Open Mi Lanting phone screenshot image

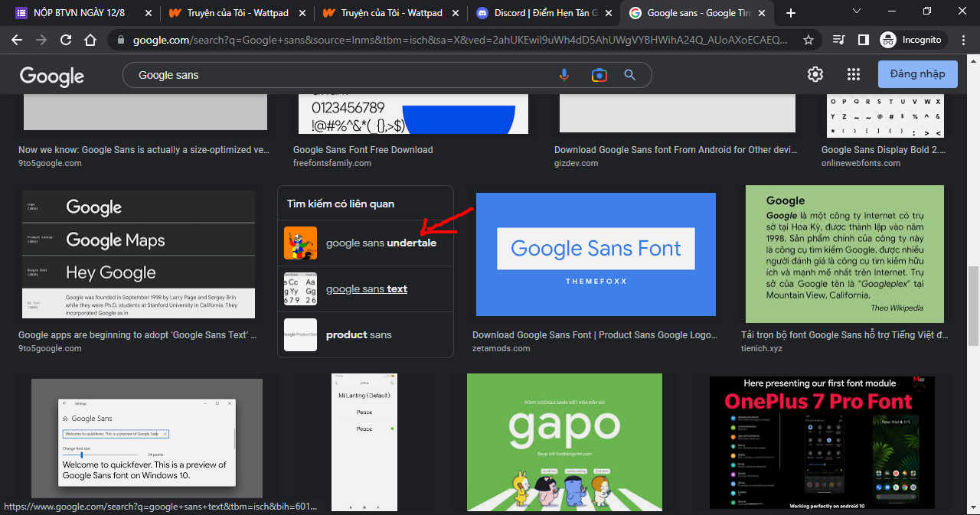[364, 442]
